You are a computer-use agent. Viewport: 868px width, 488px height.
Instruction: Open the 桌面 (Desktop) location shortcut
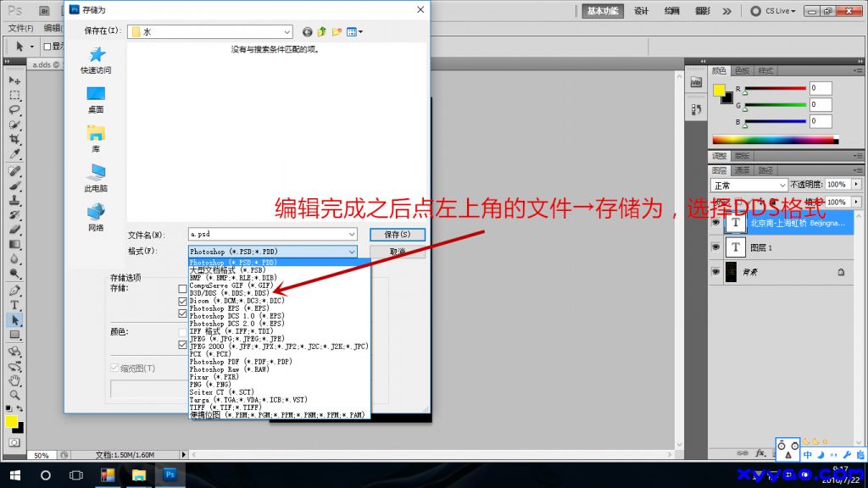click(96, 99)
